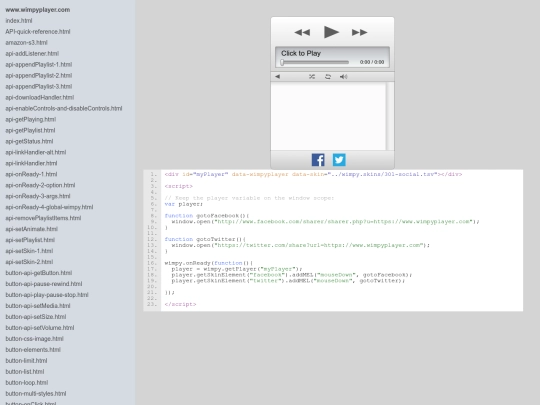The image size is (540, 405).
Task: Share via the Twitter icon
Action: pyautogui.click(x=339, y=160)
